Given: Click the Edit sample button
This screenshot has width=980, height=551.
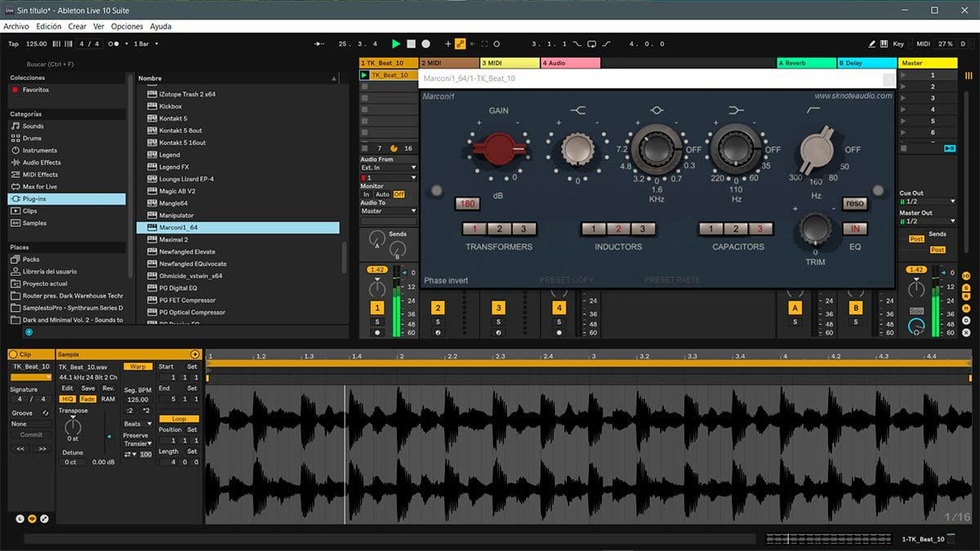Looking at the screenshot, I should 68,389.
